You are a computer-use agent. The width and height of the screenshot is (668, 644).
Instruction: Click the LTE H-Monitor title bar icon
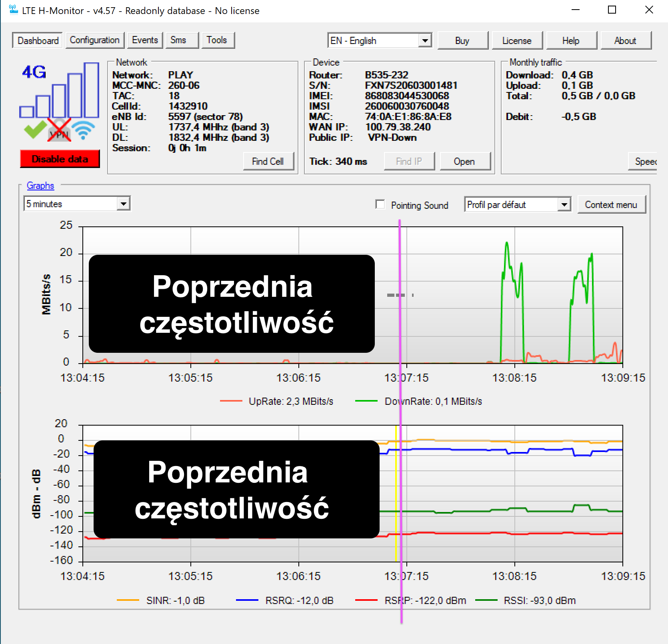point(14,10)
